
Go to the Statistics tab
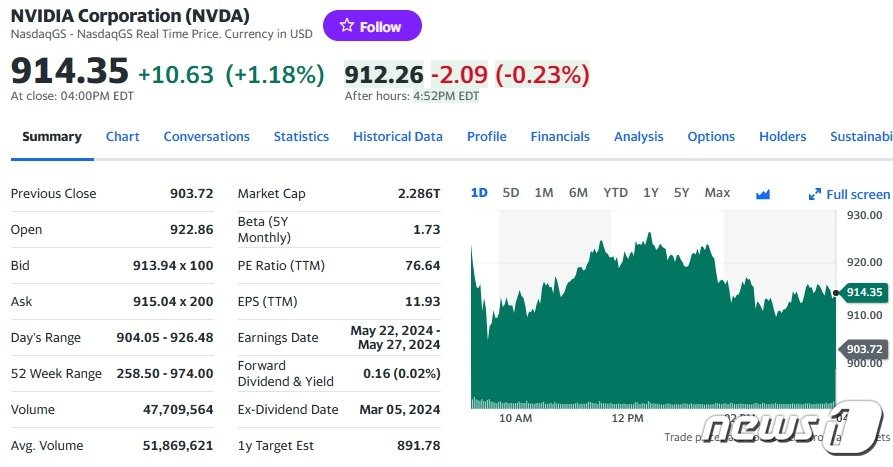301,136
